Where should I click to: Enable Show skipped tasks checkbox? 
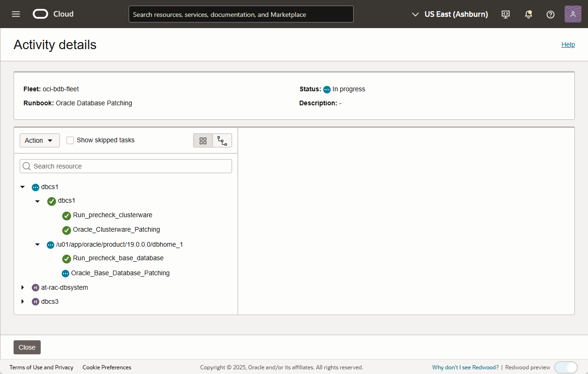[70, 140]
